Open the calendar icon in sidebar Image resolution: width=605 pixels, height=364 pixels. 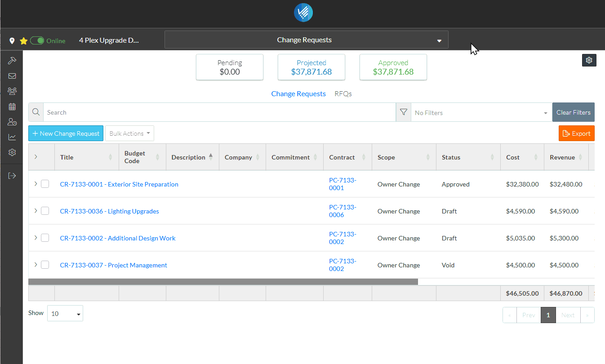coord(12,107)
